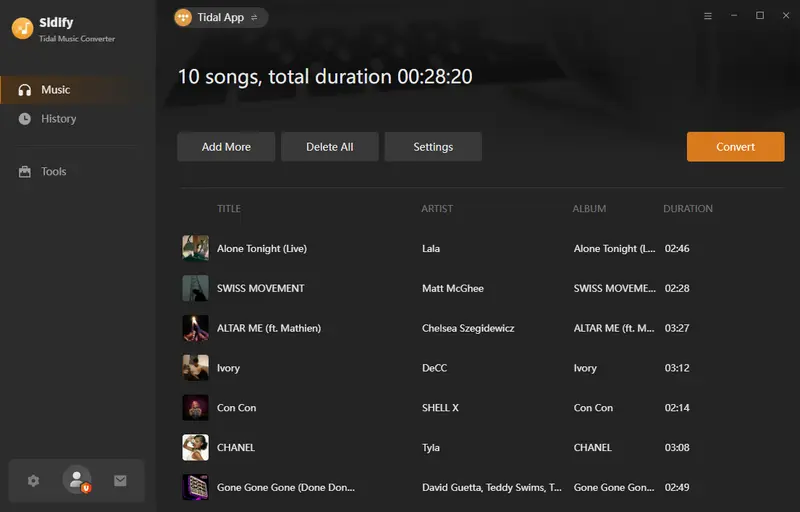Viewport: 800px width, 512px height.
Task: Click the Settings button above the list
Action: [x=433, y=147]
